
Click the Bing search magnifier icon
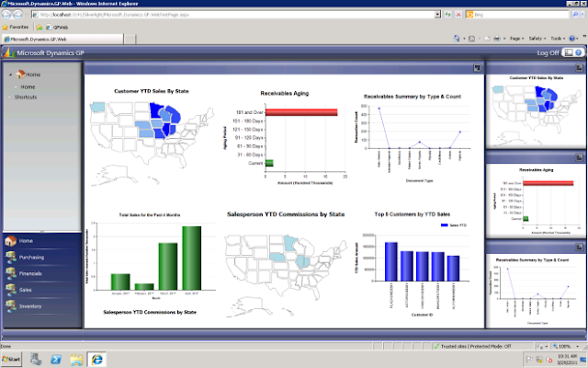[575, 15]
